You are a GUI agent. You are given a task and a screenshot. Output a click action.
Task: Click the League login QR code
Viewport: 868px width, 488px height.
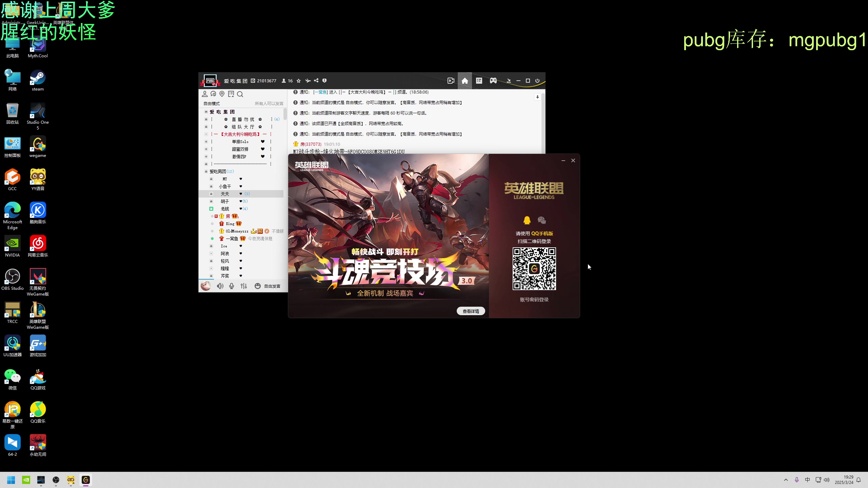534,269
